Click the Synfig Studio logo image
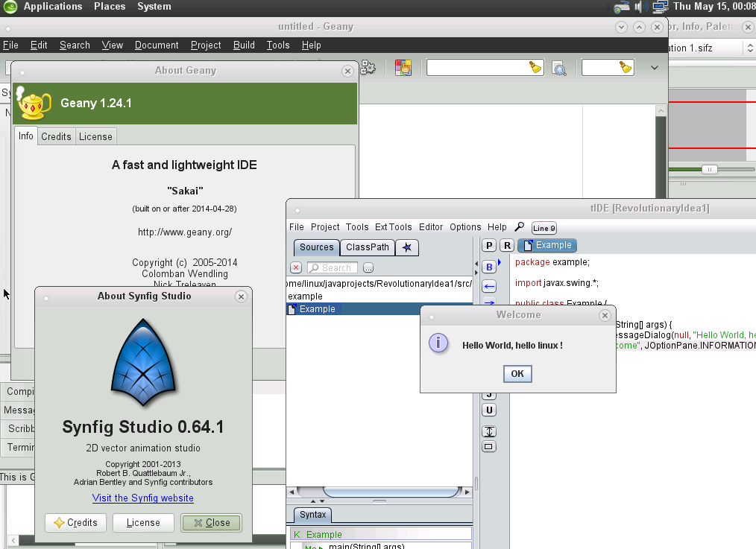The image size is (756, 549). coord(143,362)
